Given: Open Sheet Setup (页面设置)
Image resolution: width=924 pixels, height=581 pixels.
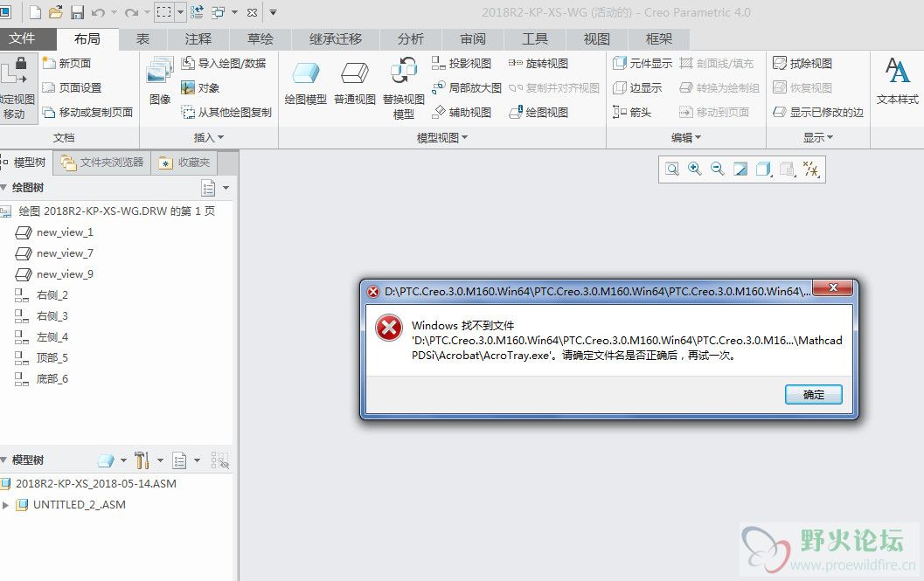Looking at the screenshot, I should pyautogui.click(x=72, y=87).
